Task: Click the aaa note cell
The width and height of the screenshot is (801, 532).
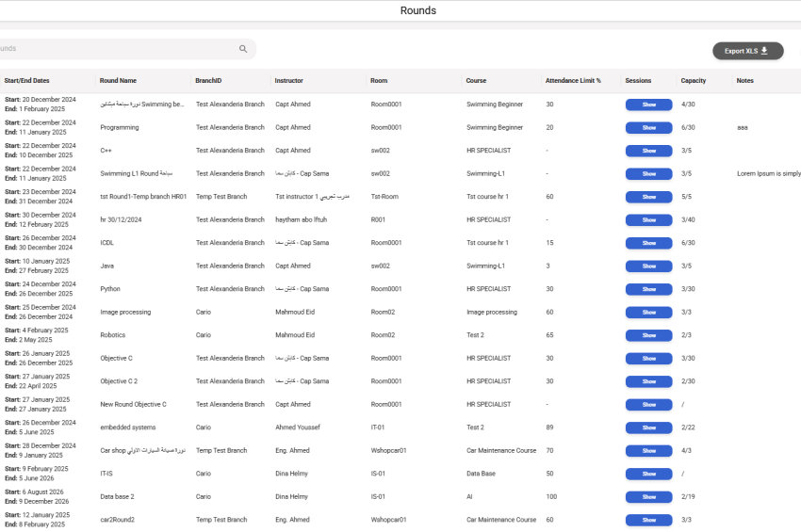Action: (743, 128)
